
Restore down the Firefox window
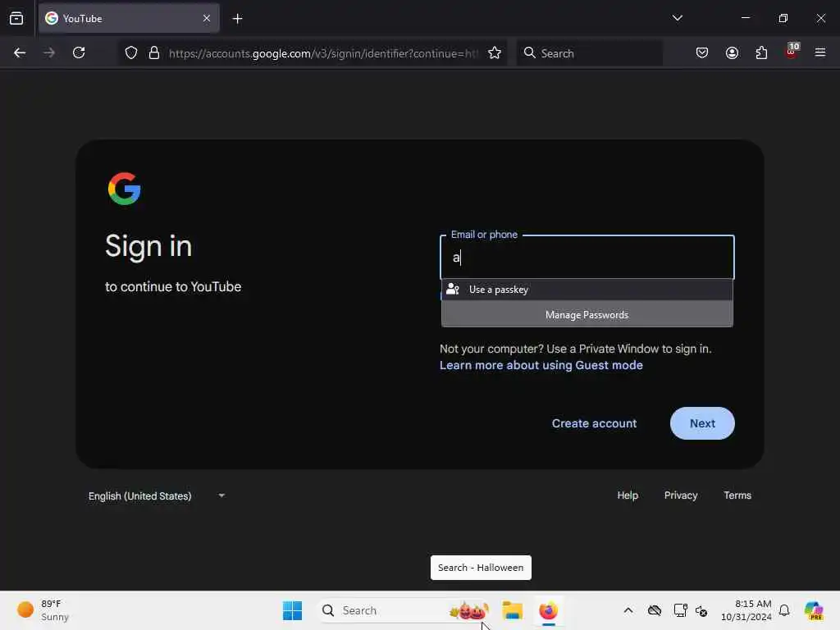pos(783,18)
